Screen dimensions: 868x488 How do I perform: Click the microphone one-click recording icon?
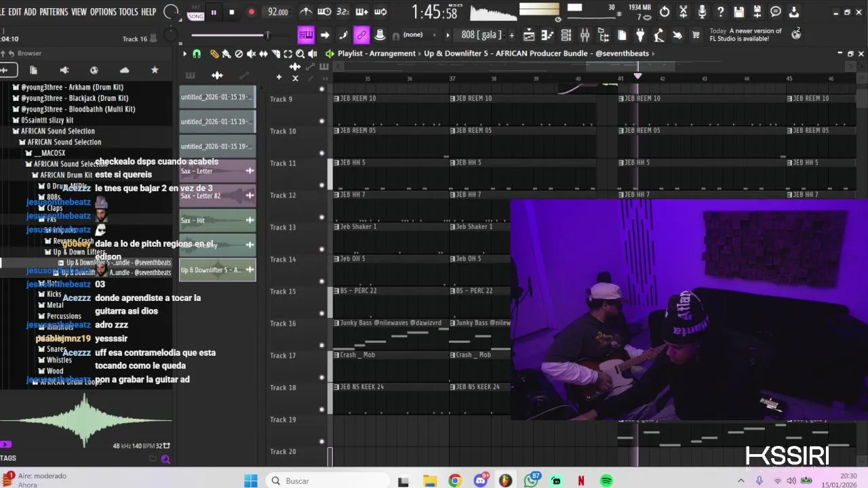(x=702, y=12)
